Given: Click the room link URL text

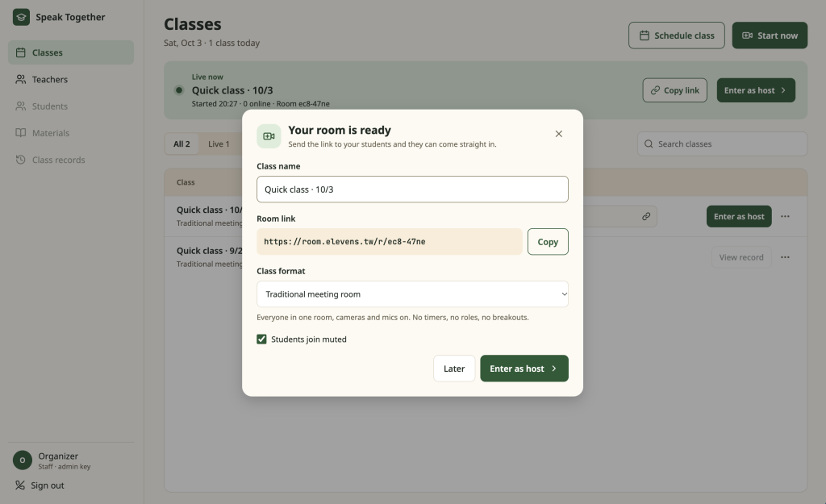Looking at the screenshot, I should pos(344,242).
